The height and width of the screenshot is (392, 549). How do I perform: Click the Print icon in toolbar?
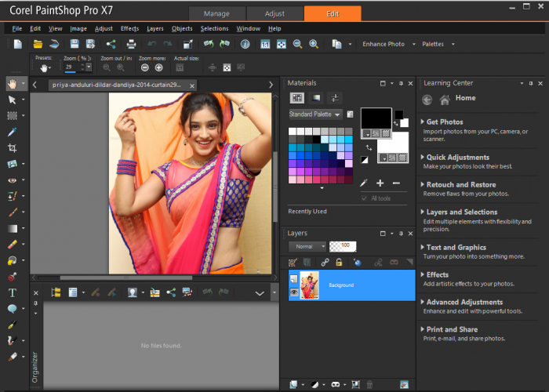click(132, 44)
